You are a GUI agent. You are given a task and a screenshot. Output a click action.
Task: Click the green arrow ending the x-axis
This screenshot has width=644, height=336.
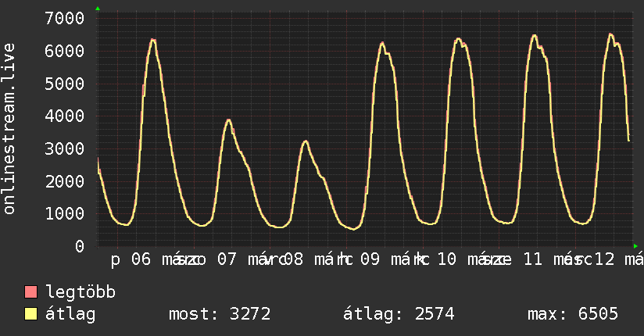[x=635, y=246]
